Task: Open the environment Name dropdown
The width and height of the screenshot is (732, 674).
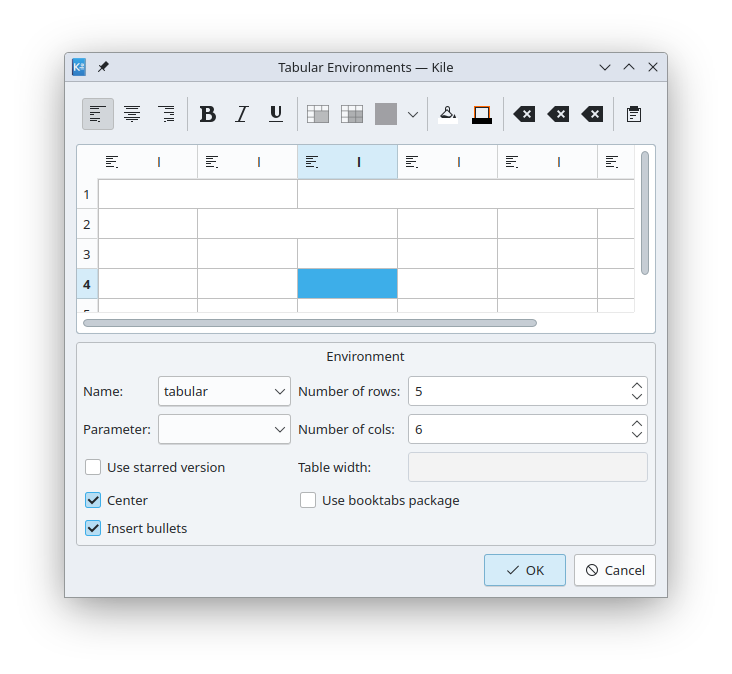Action: click(x=224, y=391)
